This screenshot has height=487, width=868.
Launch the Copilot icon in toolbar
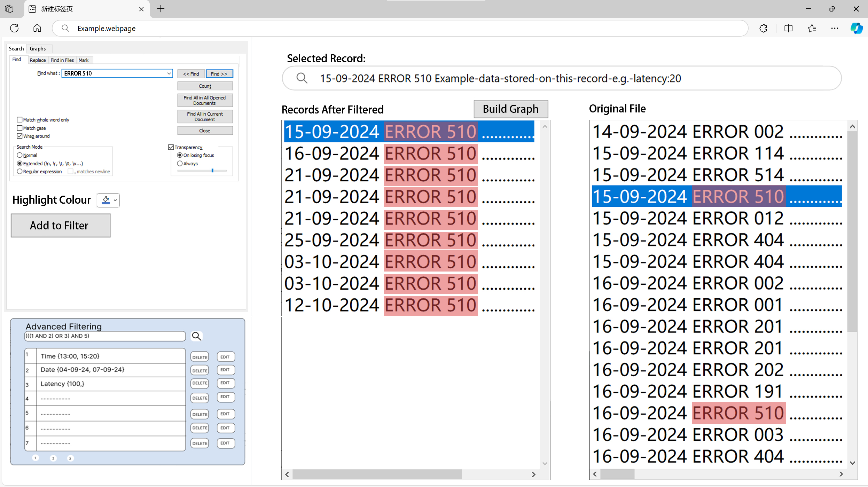pyautogui.click(x=856, y=28)
